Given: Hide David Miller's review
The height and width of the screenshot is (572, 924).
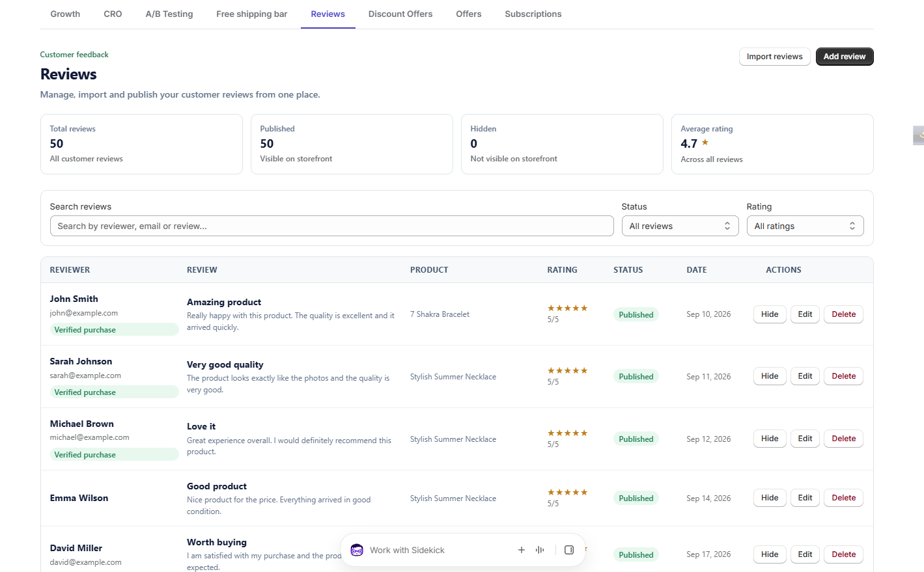Looking at the screenshot, I should coord(770,554).
